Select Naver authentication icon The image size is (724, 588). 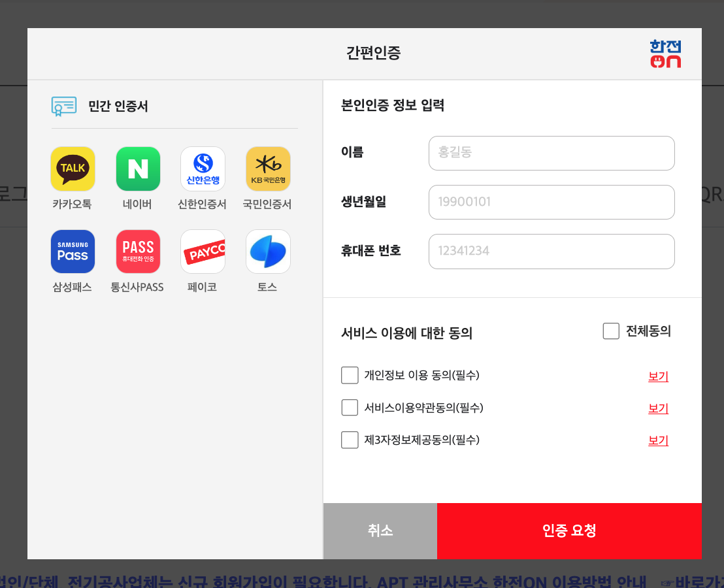click(x=138, y=169)
